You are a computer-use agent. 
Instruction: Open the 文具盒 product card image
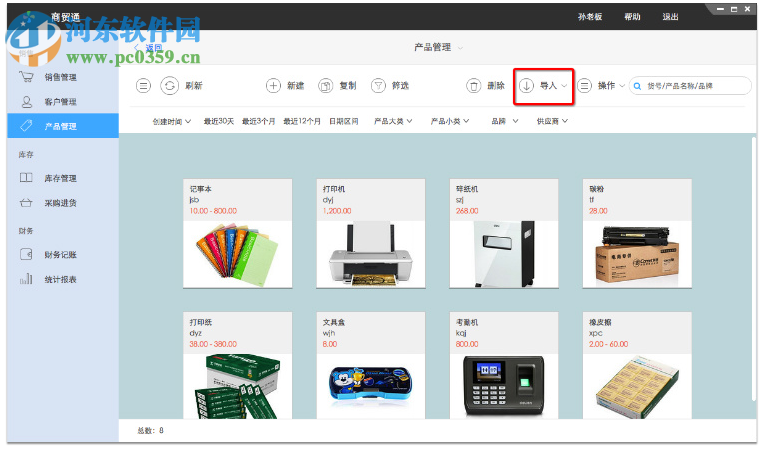pos(371,387)
